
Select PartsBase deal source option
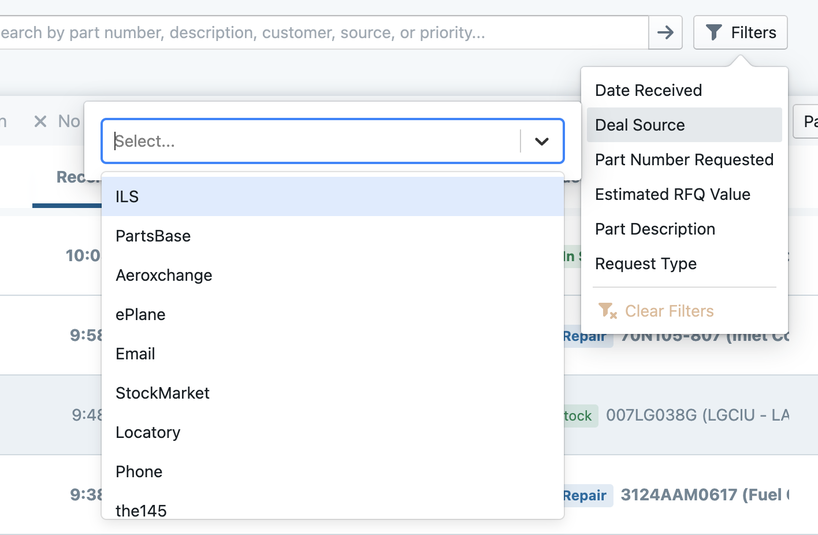(153, 236)
